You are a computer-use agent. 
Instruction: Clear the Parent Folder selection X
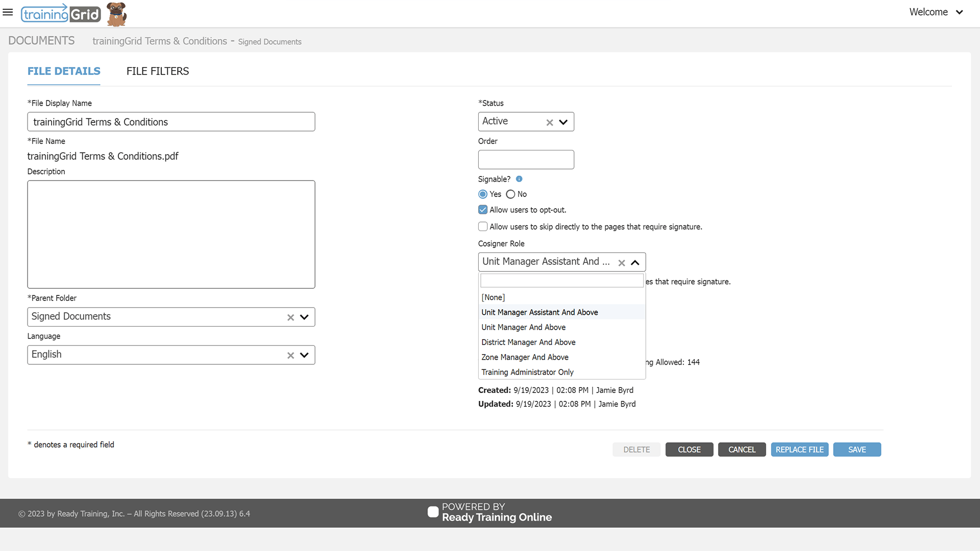click(290, 317)
